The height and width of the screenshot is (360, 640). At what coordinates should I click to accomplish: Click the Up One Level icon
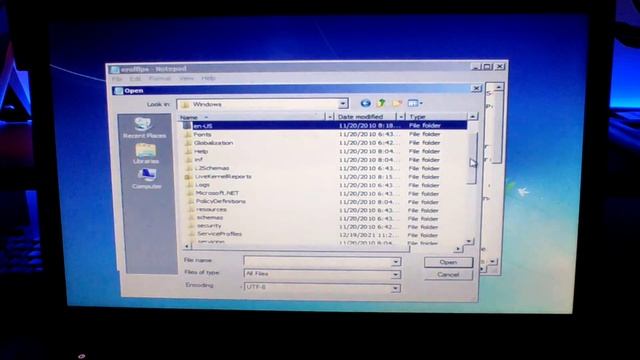381,103
